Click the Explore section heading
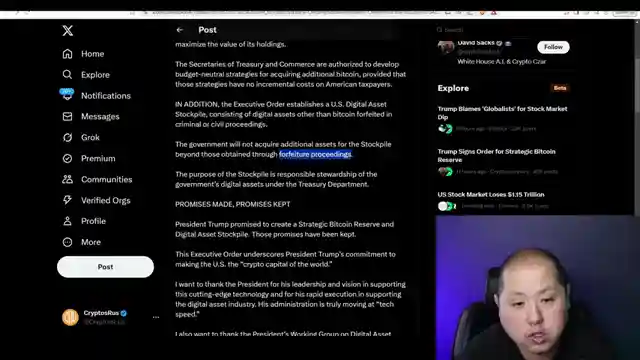 tap(453, 88)
